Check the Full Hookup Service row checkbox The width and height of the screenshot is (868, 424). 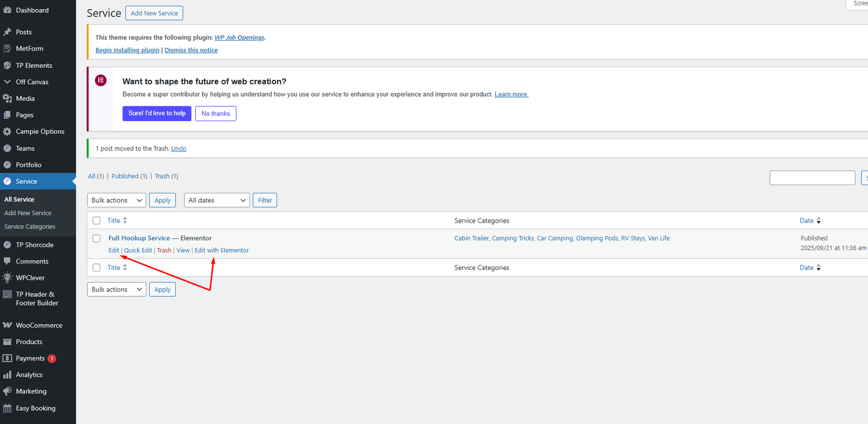coord(97,238)
